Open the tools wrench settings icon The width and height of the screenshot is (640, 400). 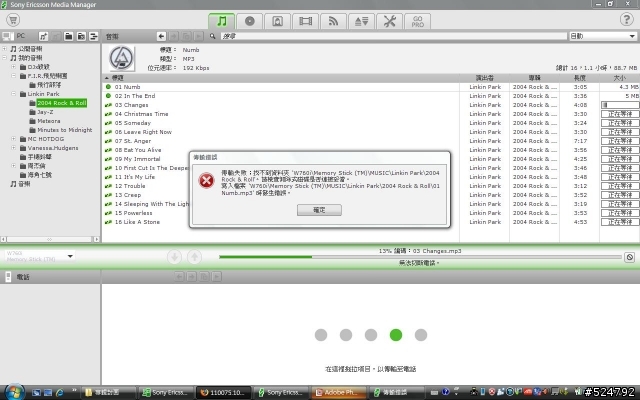pyautogui.click(x=390, y=21)
